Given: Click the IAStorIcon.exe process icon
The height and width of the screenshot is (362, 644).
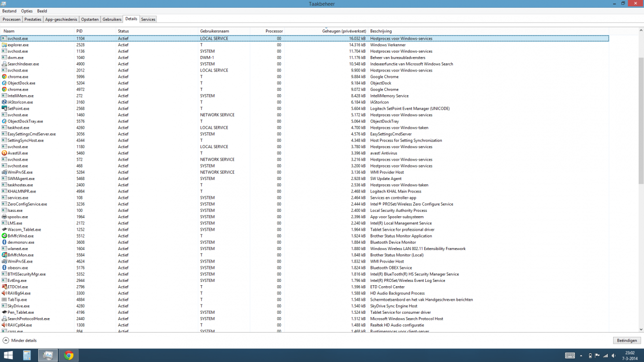Looking at the screenshot, I should click(x=4, y=102).
